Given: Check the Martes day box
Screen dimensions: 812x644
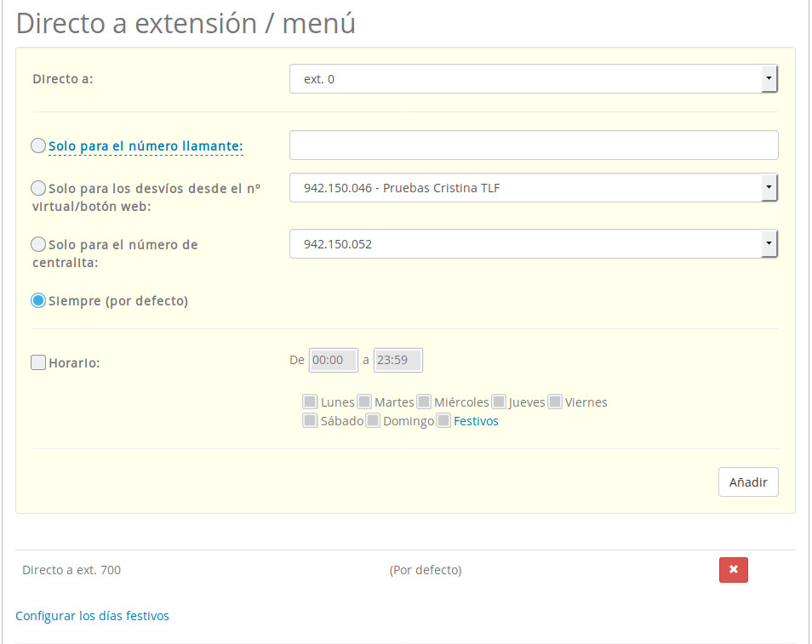Looking at the screenshot, I should [x=364, y=402].
